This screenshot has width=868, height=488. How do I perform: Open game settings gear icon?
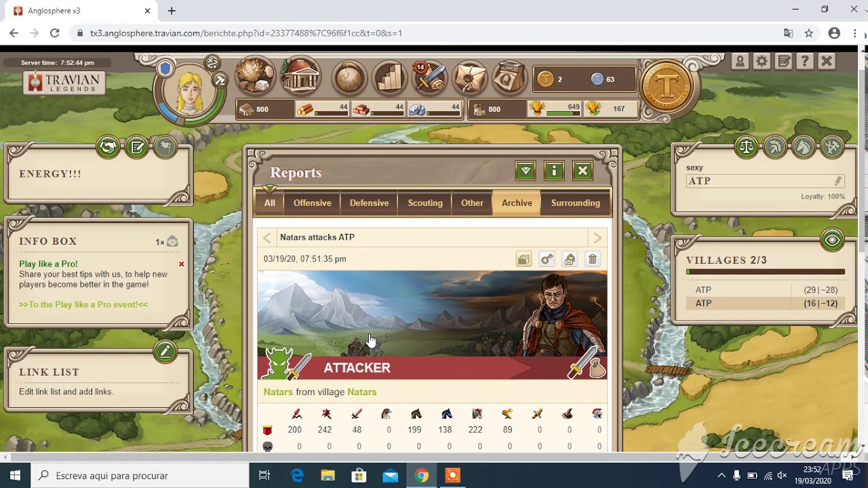[x=762, y=61]
